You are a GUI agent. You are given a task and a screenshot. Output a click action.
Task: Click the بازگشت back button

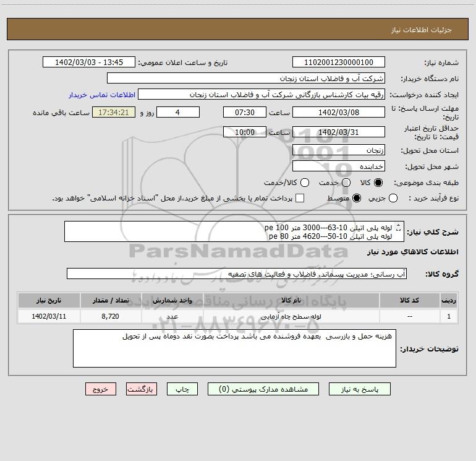coord(142,389)
